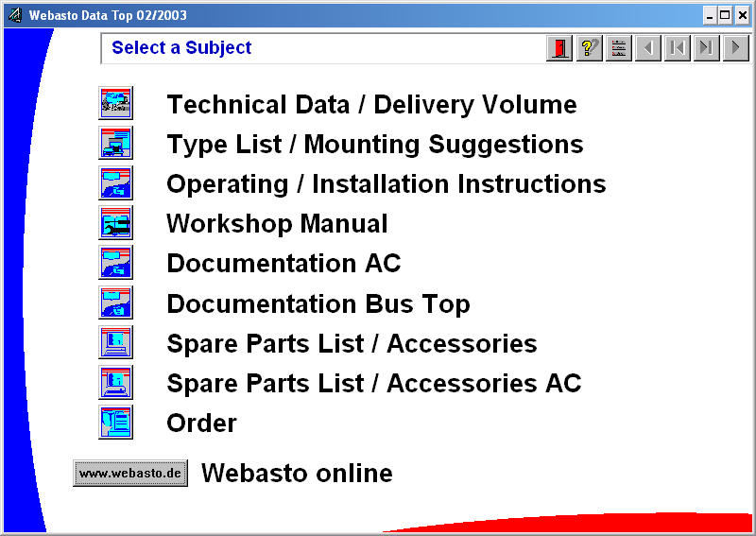Open the Workshop Manual wrench icon
This screenshot has width=756, height=536.
pos(115,223)
